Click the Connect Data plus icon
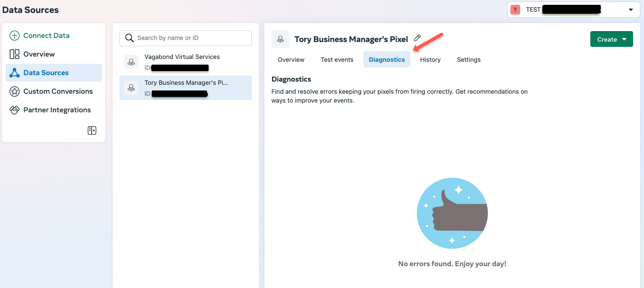Viewport: 644px width, 288px height. tap(15, 36)
